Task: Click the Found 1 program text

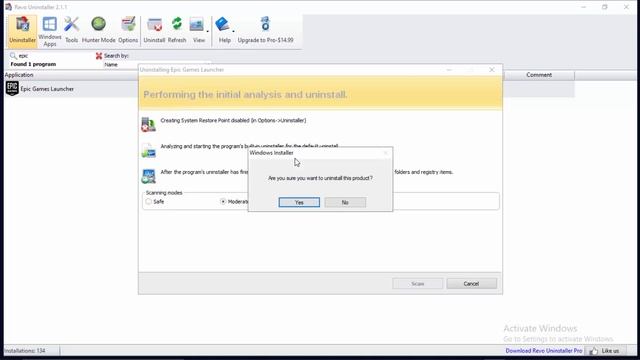Action: click(33, 64)
